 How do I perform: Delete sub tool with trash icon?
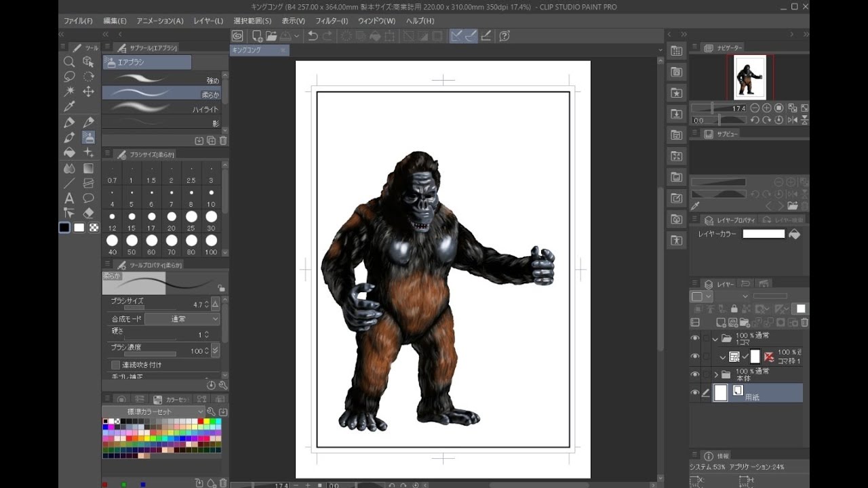(x=223, y=140)
